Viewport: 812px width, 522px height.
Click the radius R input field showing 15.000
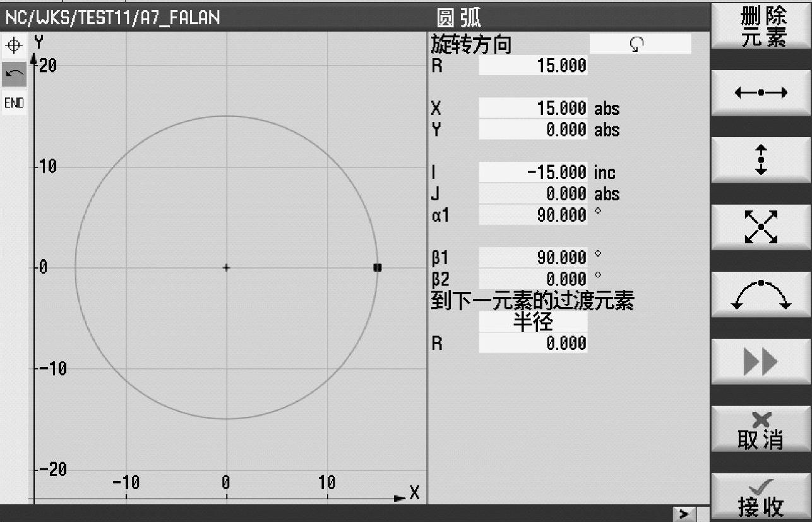tap(533, 66)
